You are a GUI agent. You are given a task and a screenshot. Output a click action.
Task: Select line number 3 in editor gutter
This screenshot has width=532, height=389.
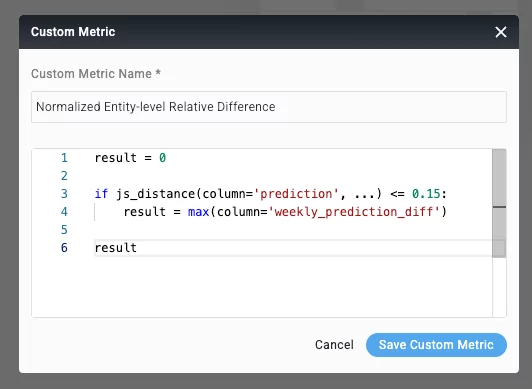pyautogui.click(x=64, y=194)
